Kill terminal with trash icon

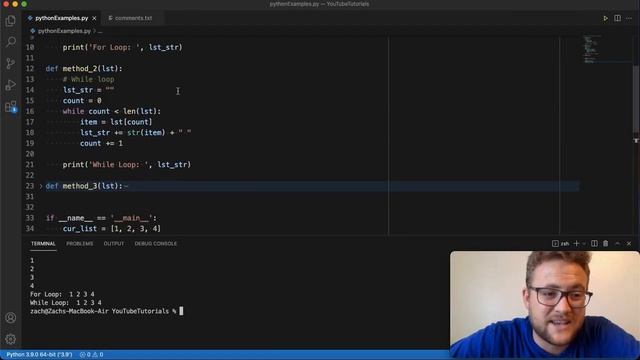point(606,244)
